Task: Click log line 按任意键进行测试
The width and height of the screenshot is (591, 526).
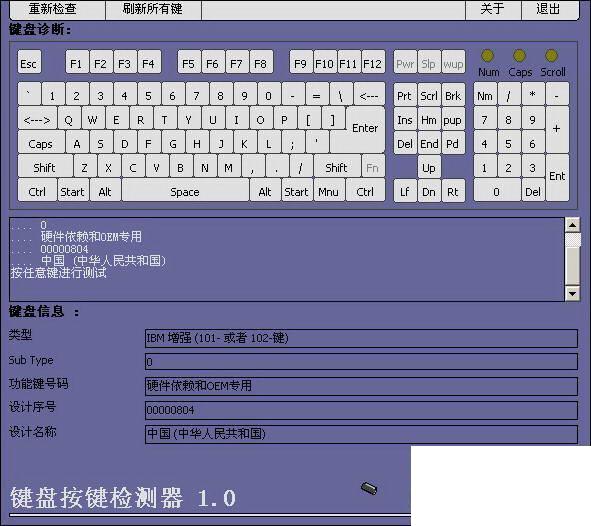Action: point(58,272)
